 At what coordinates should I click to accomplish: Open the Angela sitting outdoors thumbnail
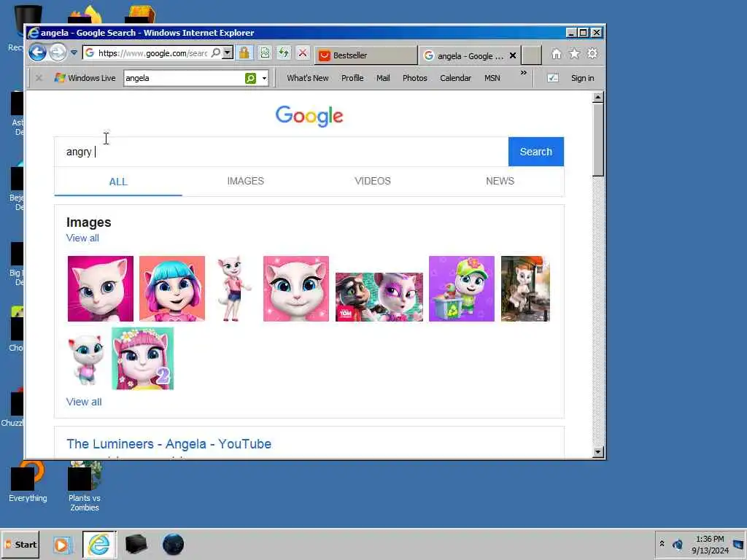point(525,289)
